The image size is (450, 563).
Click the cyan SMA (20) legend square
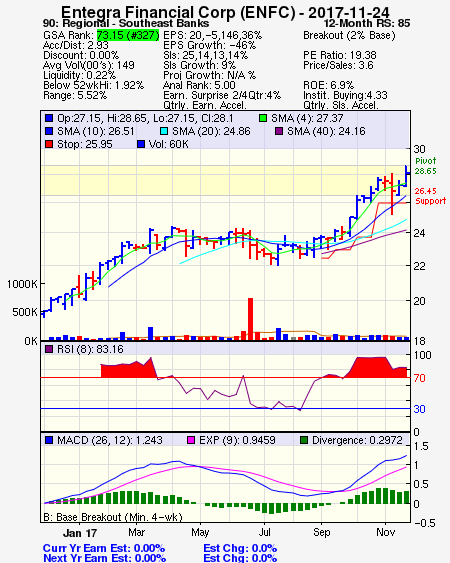point(164,131)
